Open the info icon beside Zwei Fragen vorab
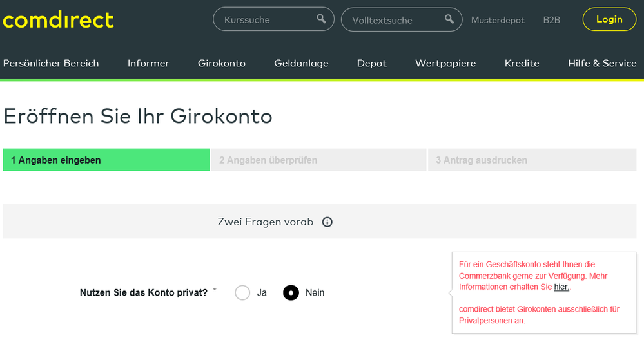 tap(327, 222)
